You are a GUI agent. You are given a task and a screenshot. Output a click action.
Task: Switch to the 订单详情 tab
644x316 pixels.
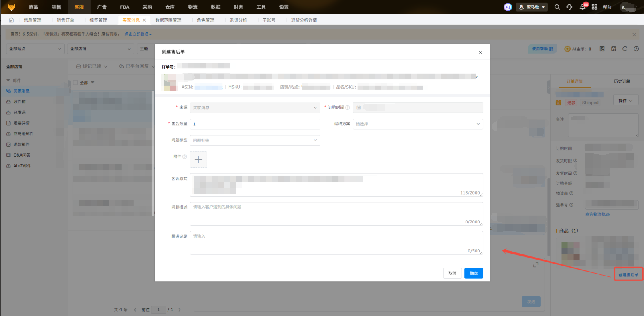575,81
